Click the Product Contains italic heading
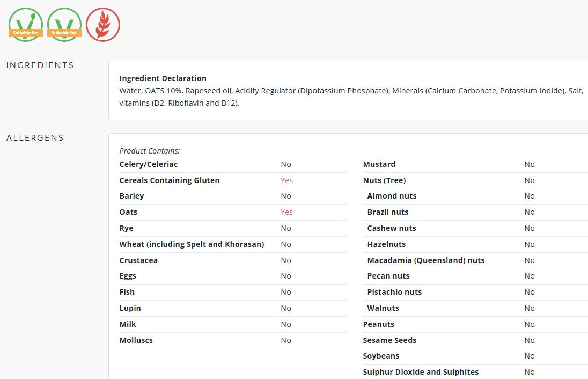This screenshot has height=379, width=588. [x=150, y=151]
